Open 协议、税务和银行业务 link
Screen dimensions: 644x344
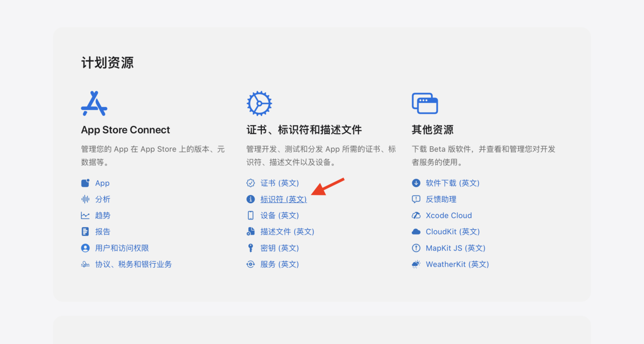click(x=133, y=264)
